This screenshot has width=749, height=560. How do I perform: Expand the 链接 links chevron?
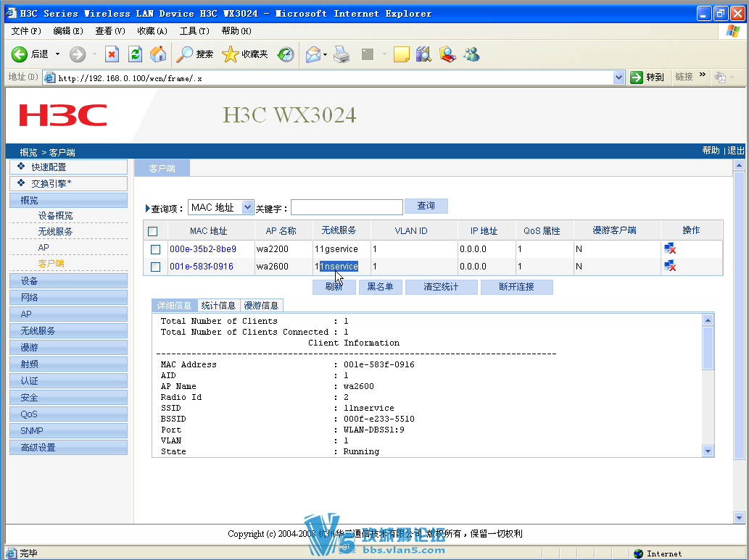coord(702,75)
